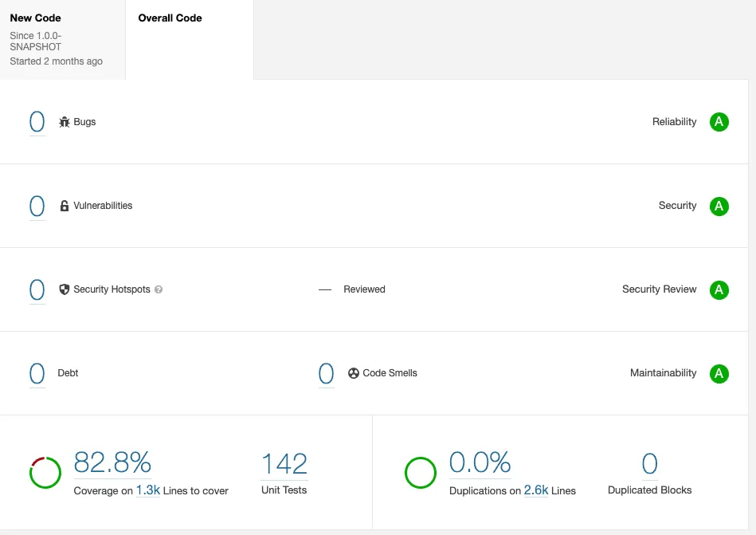Open the 142 unit tests count
This screenshot has width=756, height=535.
click(284, 464)
